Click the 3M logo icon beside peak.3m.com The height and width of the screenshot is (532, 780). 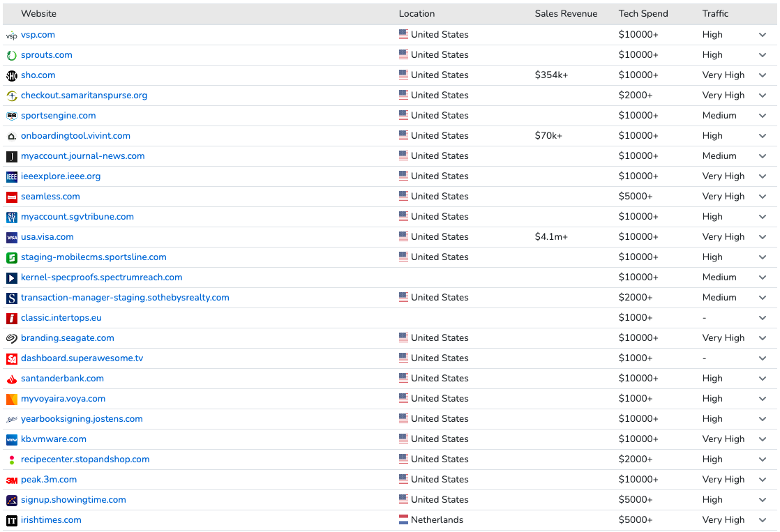[12, 480]
